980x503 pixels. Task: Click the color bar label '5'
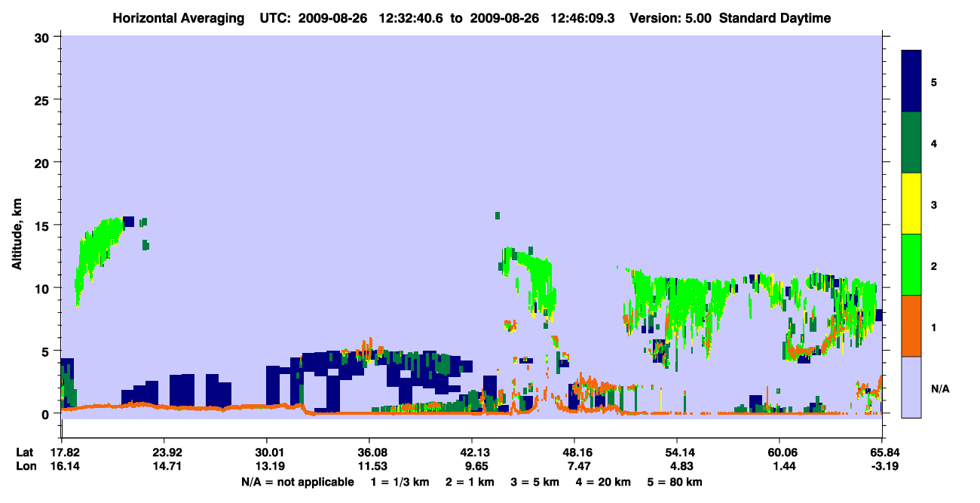(x=934, y=81)
